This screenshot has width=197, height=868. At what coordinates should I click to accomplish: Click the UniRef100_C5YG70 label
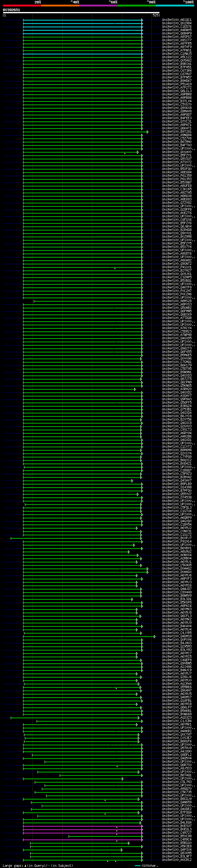click(177, 104)
